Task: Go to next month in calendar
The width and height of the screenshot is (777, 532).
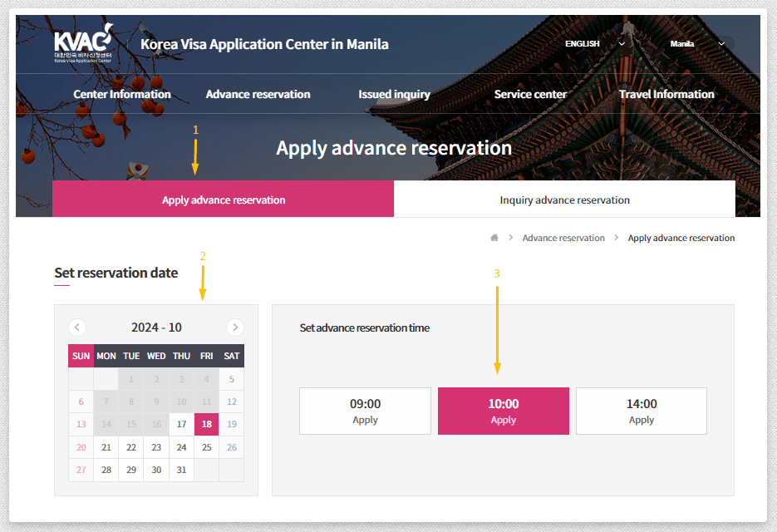Action: click(x=235, y=328)
